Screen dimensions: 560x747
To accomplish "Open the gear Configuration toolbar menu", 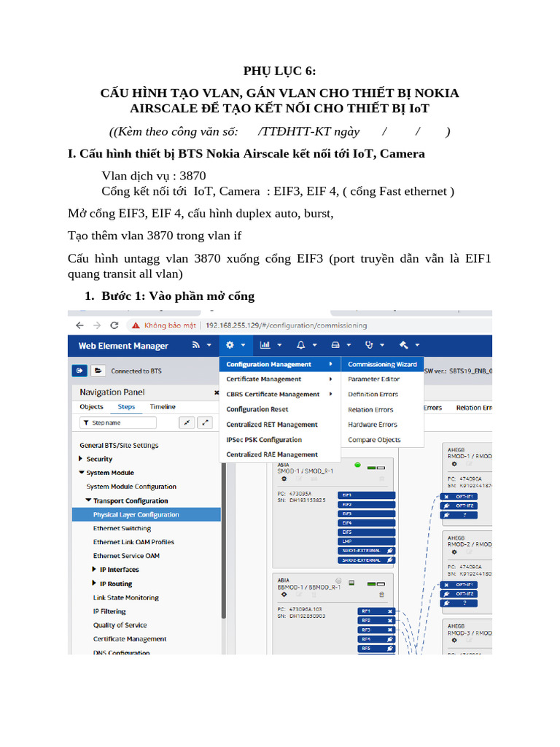I will point(230,345).
